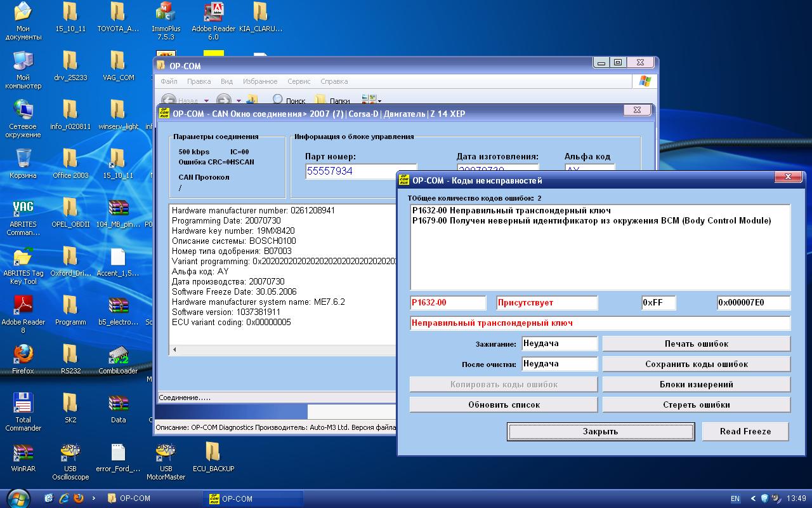The height and width of the screenshot is (508, 812).
Task: Click Обновить список button
Action: 504,404
